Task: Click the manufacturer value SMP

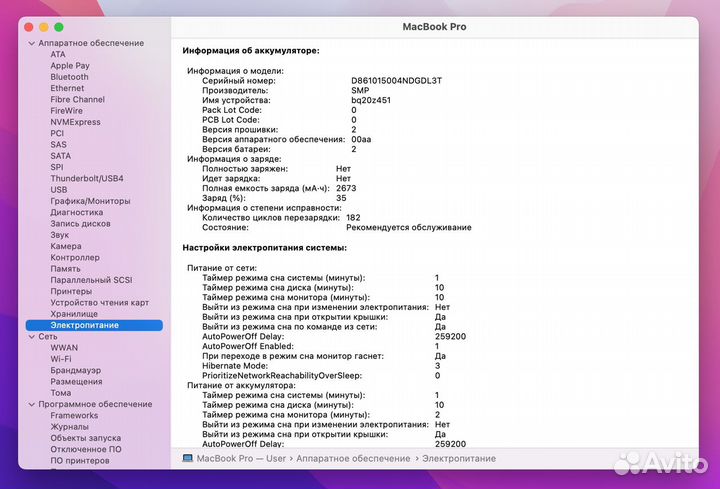Action: pos(360,90)
